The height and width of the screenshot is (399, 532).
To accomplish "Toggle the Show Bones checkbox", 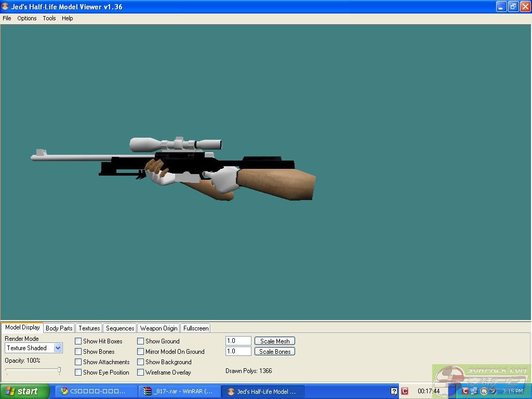I will coord(78,352).
